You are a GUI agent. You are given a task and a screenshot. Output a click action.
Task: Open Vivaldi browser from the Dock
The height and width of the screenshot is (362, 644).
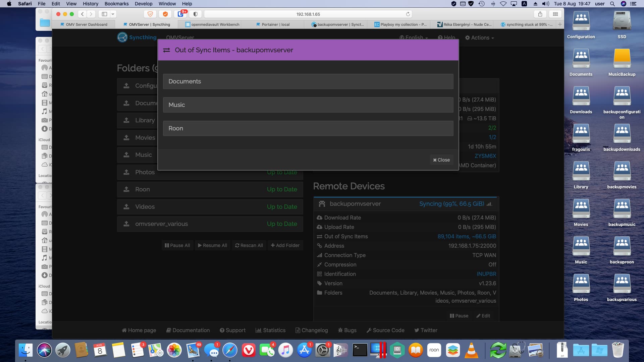click(249, 350)
